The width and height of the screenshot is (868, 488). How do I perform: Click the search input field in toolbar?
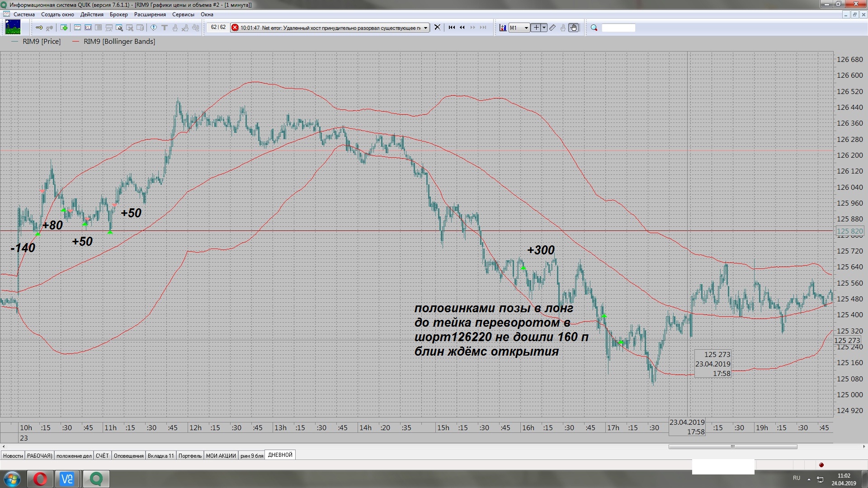point(618,28)
